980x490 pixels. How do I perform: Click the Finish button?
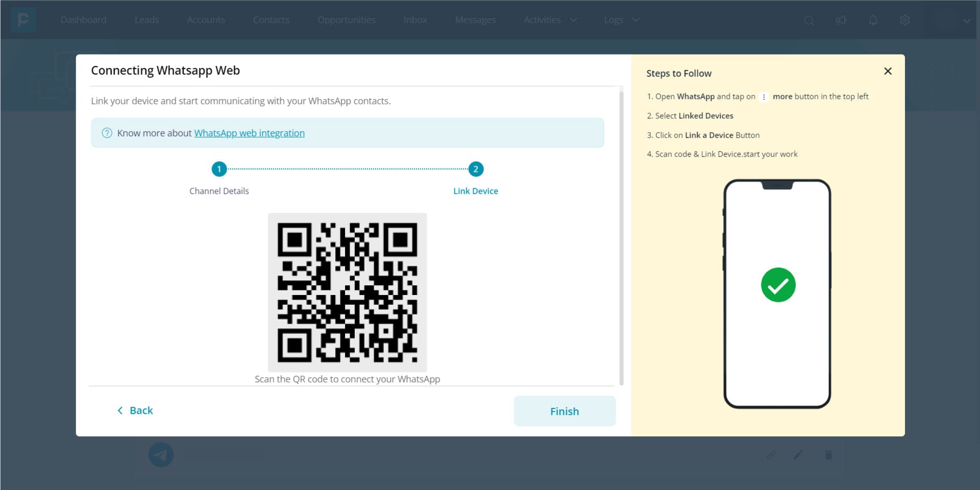pyautogui.click(x=565, y=411)
